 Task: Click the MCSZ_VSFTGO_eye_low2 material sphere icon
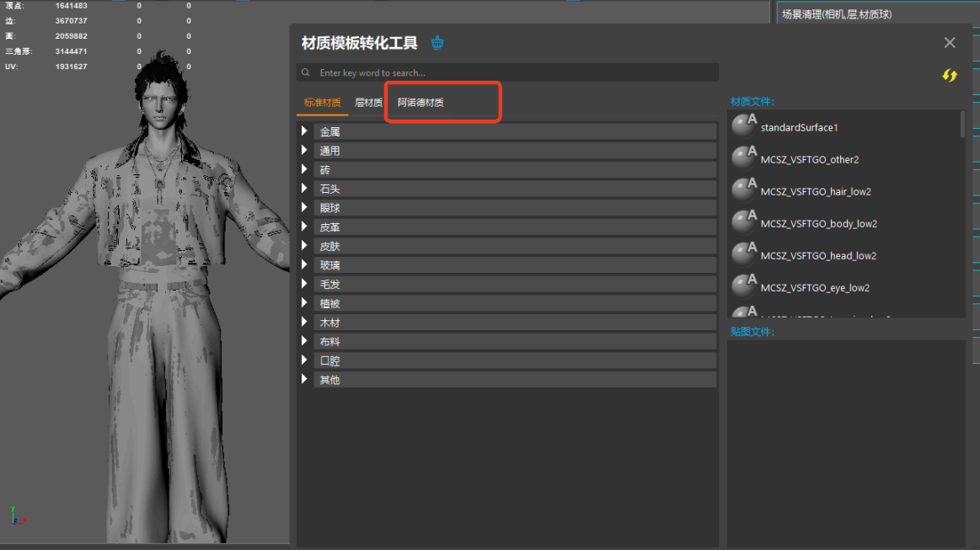744,286
